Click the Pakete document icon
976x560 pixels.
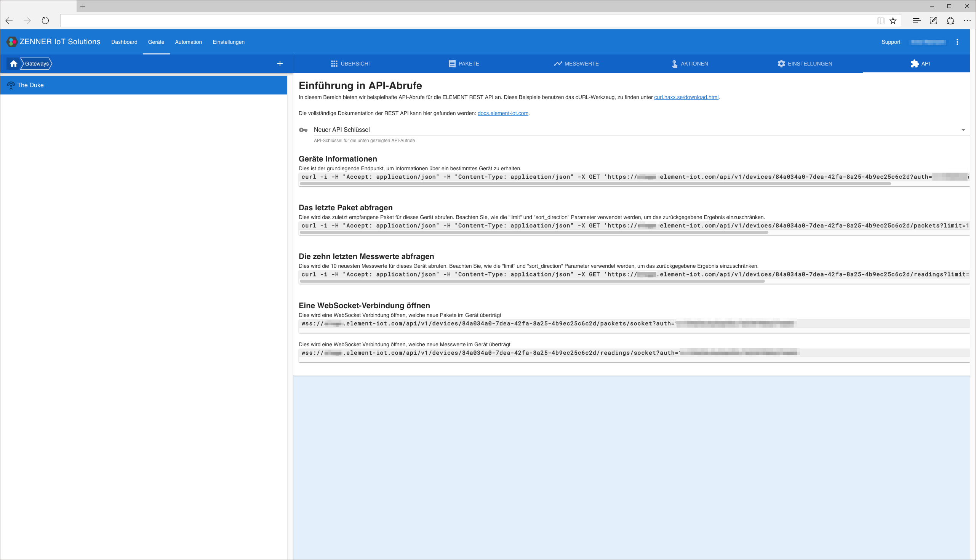452,64
